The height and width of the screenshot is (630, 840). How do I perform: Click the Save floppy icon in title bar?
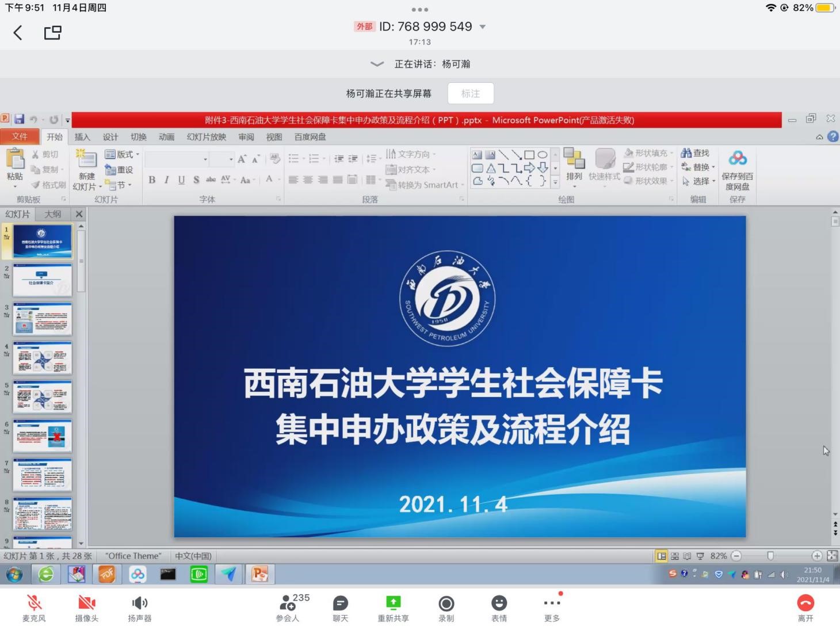click(19, 119)
